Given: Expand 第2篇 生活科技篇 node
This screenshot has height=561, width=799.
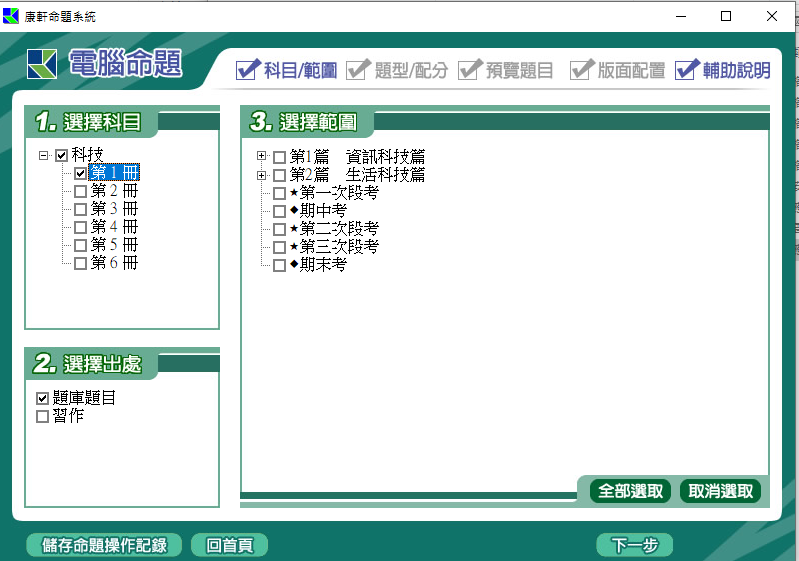Looking at the screenshot, I should pyautogui.click(x=261, y=175).
